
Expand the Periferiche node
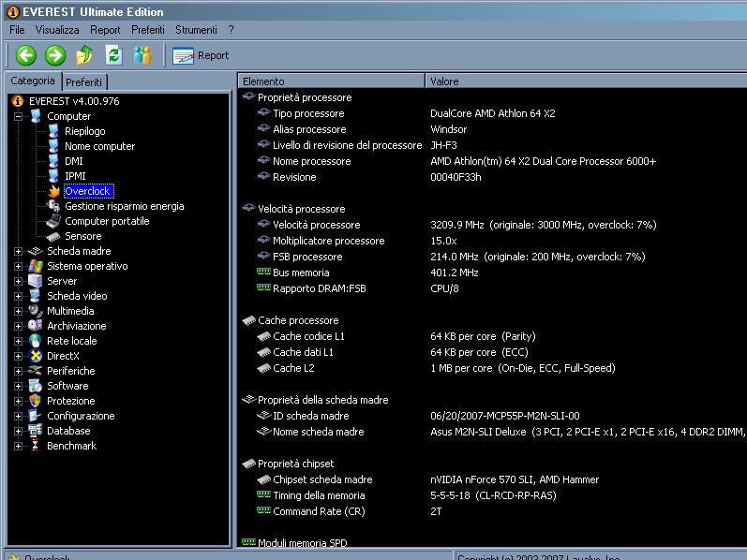point(18,371)
